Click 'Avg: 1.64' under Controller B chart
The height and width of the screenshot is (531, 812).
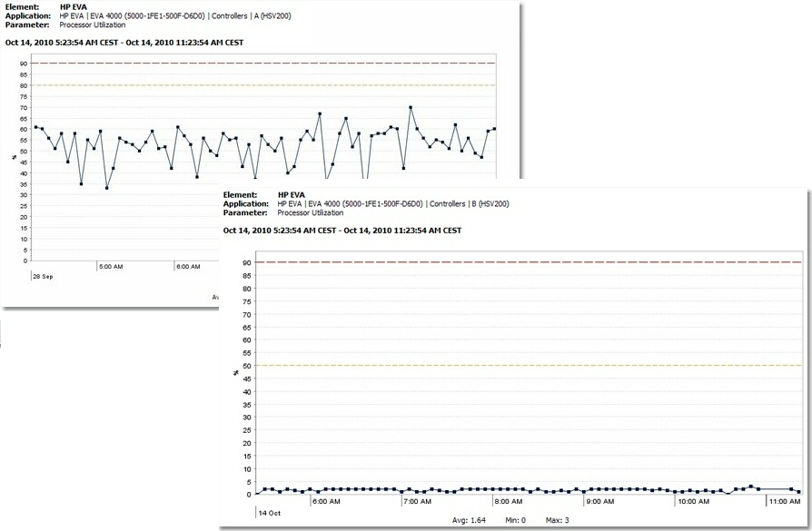469,520
